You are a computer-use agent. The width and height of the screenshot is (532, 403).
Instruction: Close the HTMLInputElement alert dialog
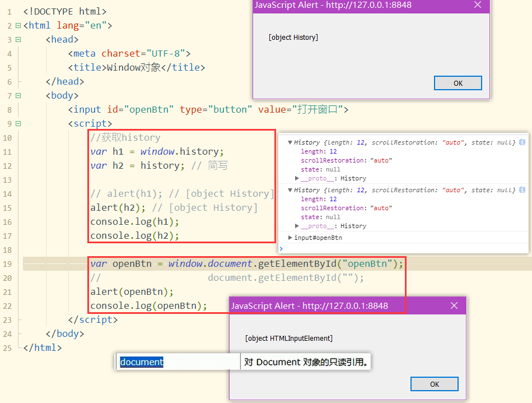[454, 305]
